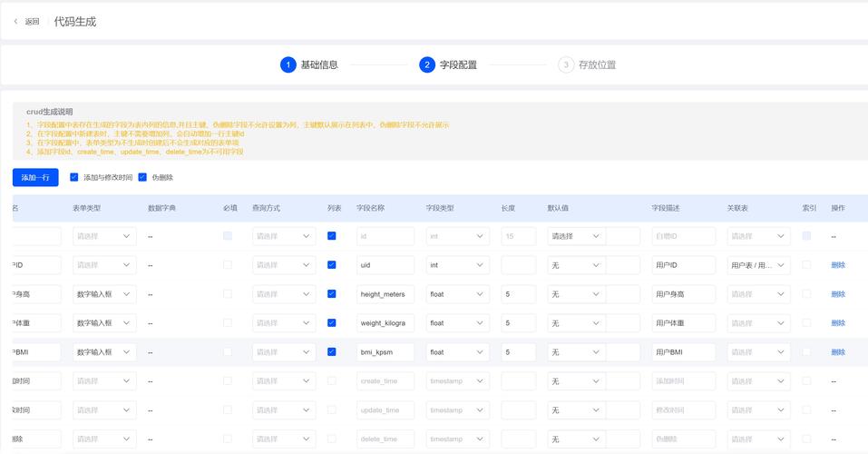Uncheck 列表 checkbox in uid row
The height and width of the screenshot is (454, 868).
(332, 265)
